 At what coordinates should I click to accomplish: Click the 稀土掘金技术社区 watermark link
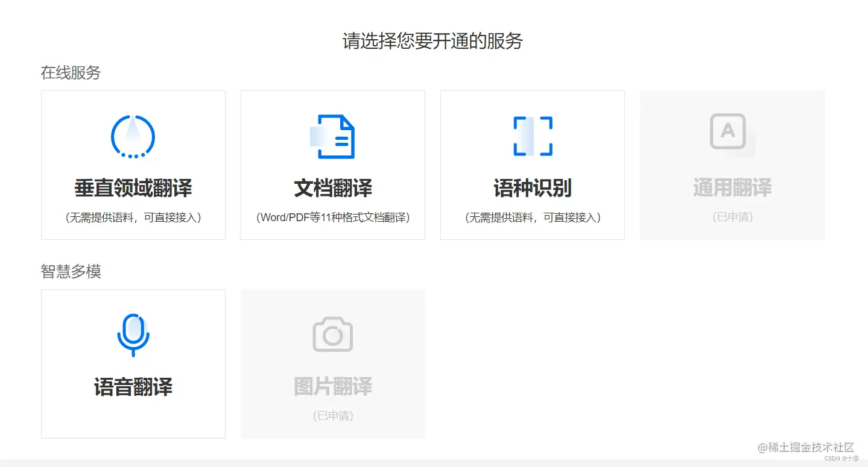click(805, 448)
